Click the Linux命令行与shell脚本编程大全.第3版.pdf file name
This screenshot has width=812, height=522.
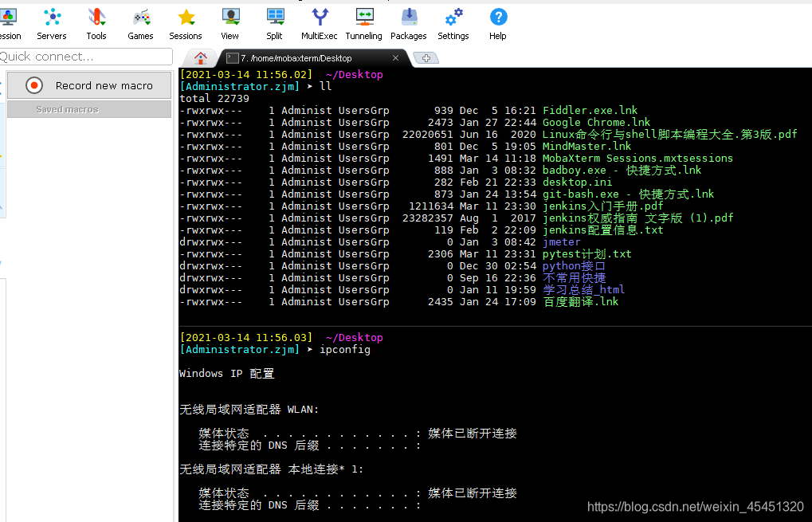tap(669, 134)
